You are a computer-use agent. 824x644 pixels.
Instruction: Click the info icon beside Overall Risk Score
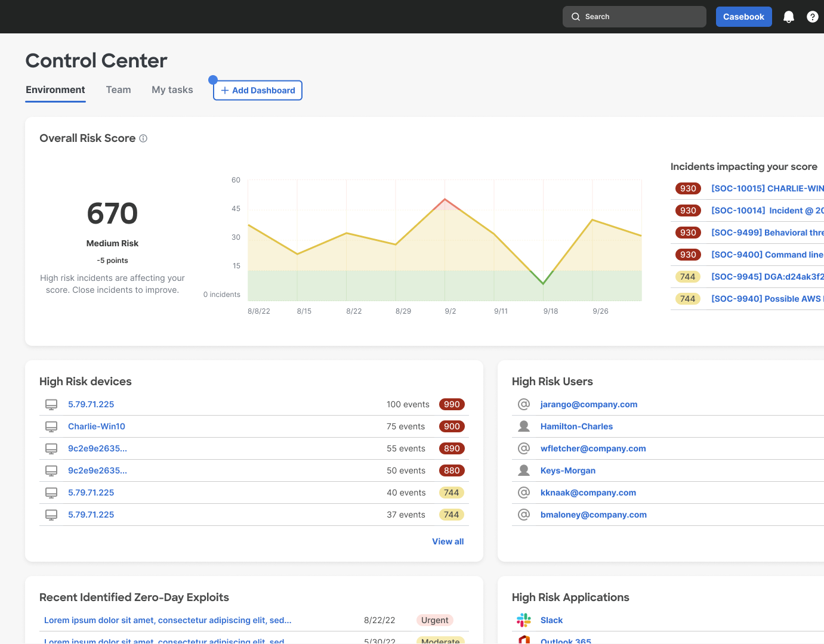tap(143, 138)
